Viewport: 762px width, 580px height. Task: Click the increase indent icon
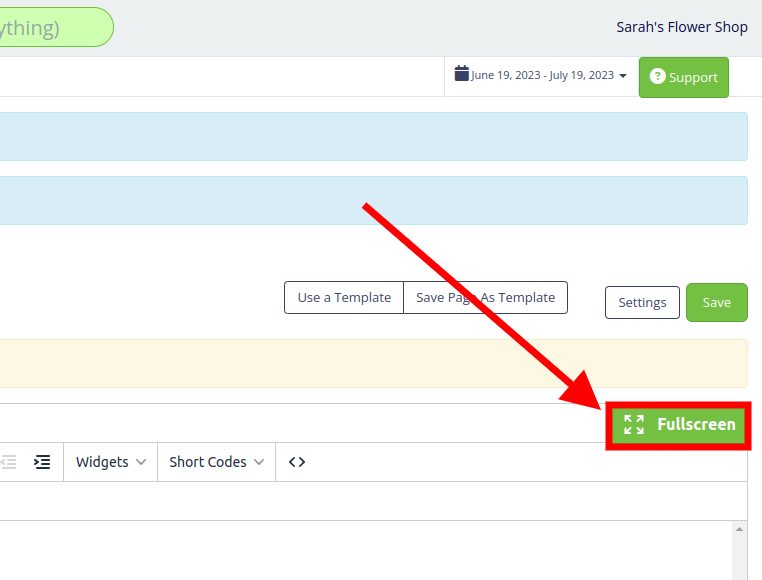point(42,462)
